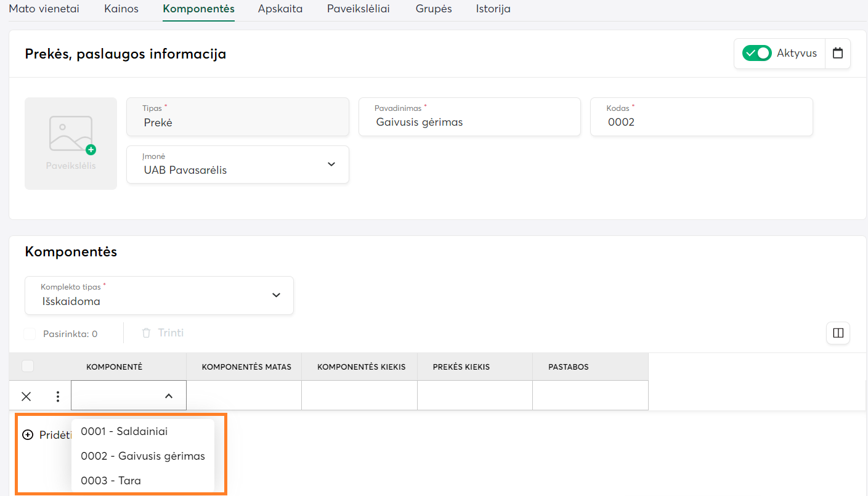Click the Paveikslėlis image upload placeholder

[71, 143]
